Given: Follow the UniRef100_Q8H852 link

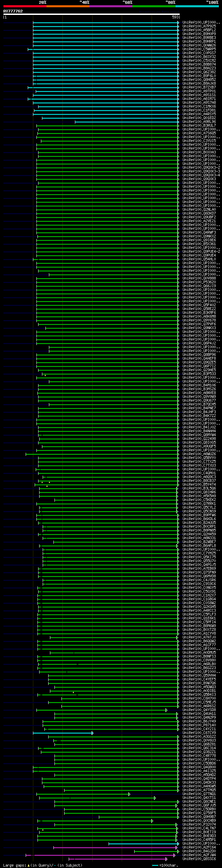Looking at the screenshot, I should click(199, 80).
